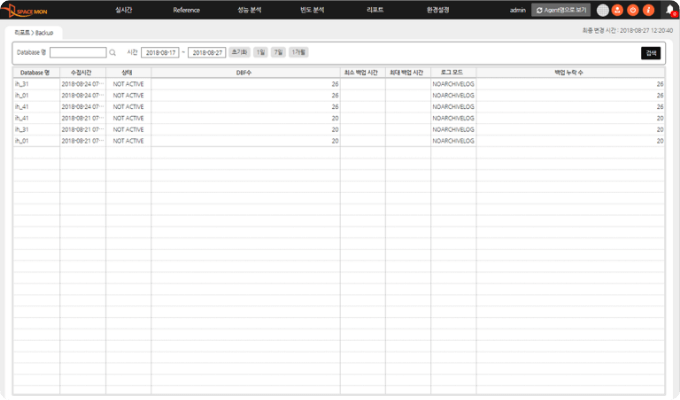Select ih_41 in the 2018-08-24 row
680x400 pixels.
click(22, 107)
